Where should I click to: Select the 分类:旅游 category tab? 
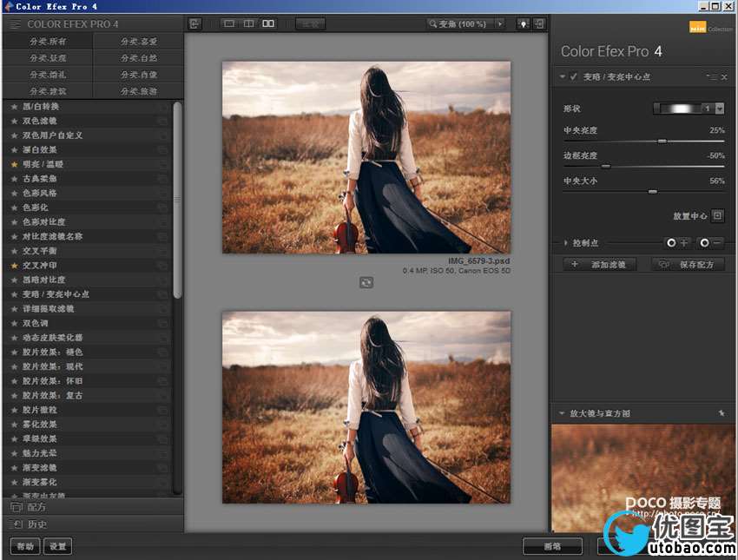[x=138, y=91]
